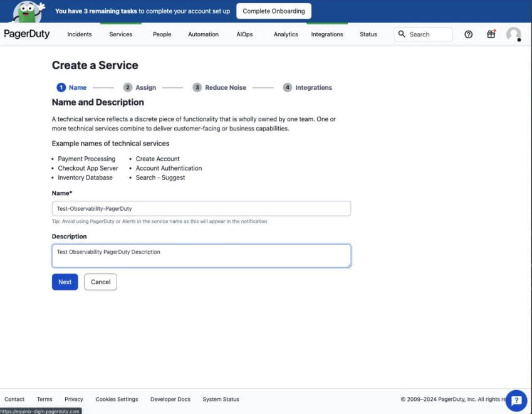Image resolution: width=532 pixels, height=414 pixels.
Task: Open the Services menu
Action: pyautogui.click(x=121, y=34)
